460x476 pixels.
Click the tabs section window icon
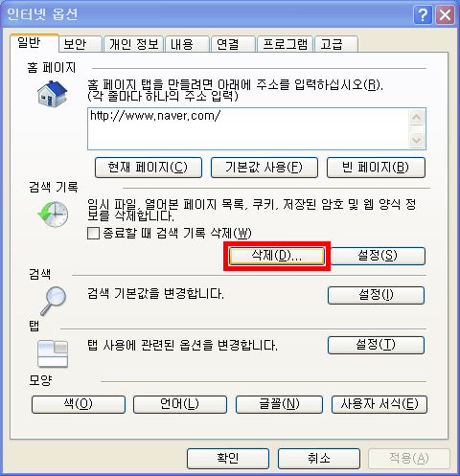click(53, 353)
